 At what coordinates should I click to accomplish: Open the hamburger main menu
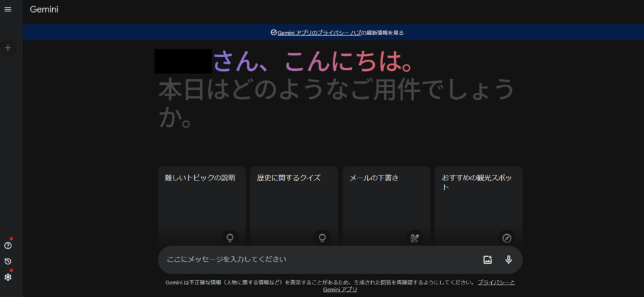[8, 9]
